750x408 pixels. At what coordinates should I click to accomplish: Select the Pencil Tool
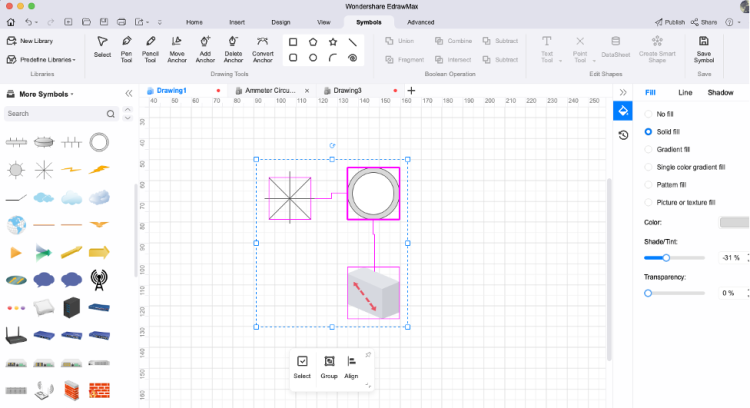coord(150,49)
